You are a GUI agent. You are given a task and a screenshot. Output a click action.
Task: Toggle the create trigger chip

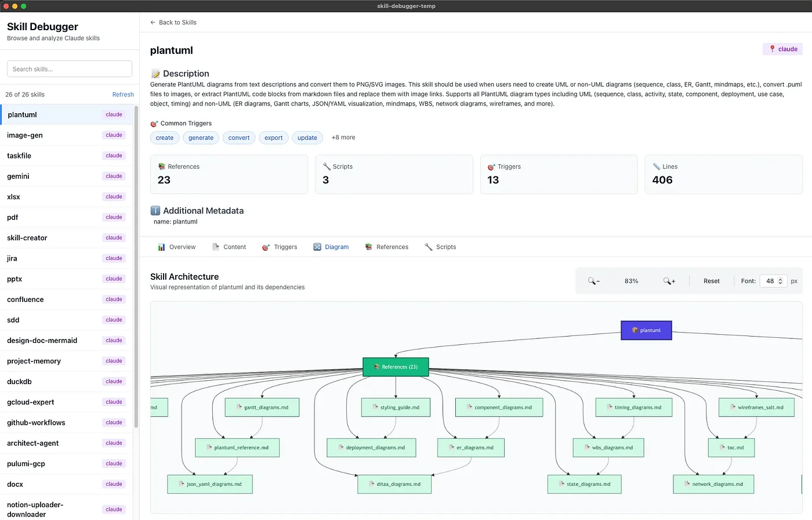(165, 138)
